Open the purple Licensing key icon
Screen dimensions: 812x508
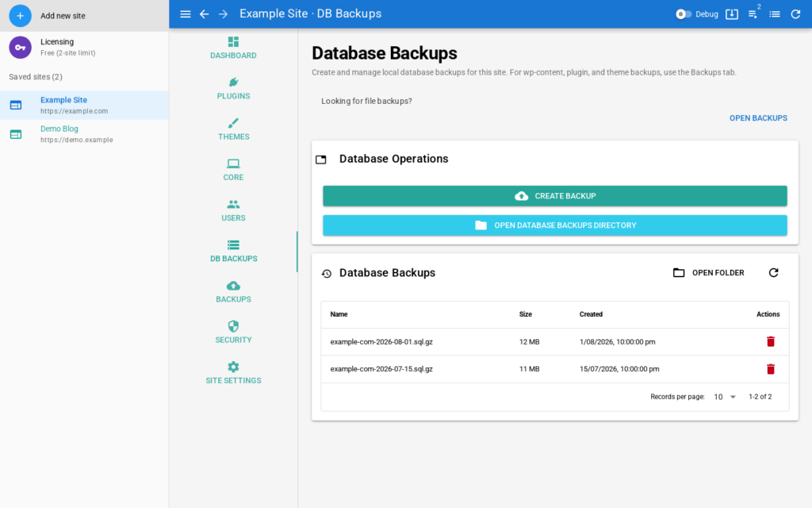click(20, 47)
